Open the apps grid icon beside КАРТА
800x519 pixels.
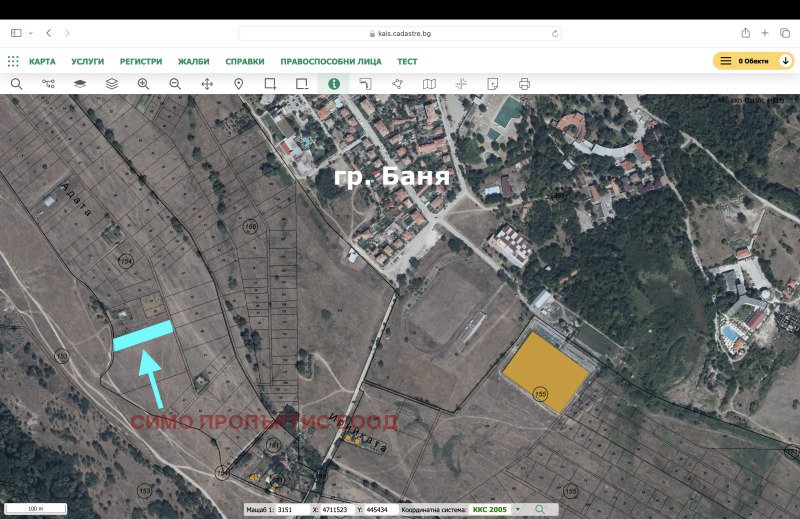click(14, 61)
